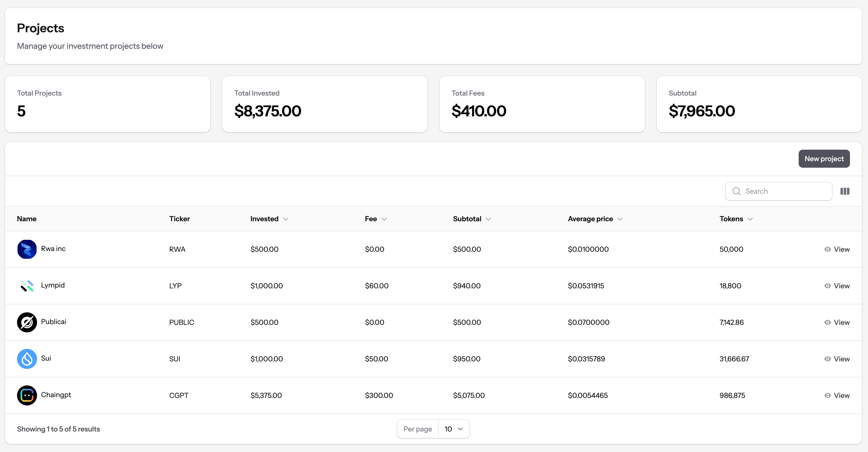Image resolution: width=868 pixels, height=452 pixels.
Task: Click the Rwa inc project logo
Action: click(x=27, y=249)
